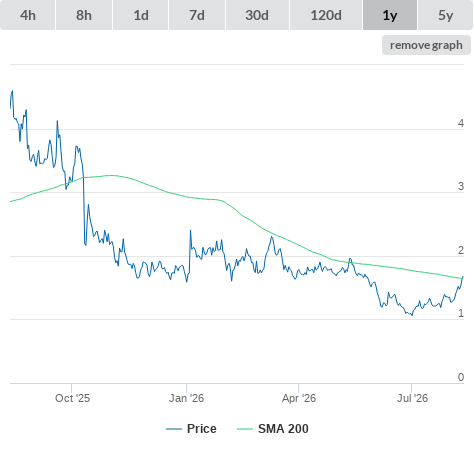Viewport: 474px width, 455px height.
Task: Click the remove graph button
Action: coord(426,45)
